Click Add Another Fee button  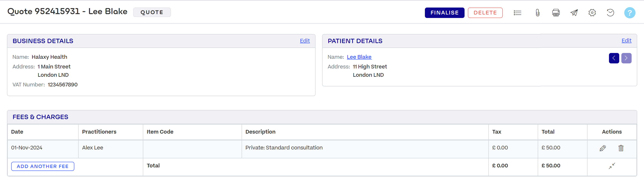tap(43, 166)
